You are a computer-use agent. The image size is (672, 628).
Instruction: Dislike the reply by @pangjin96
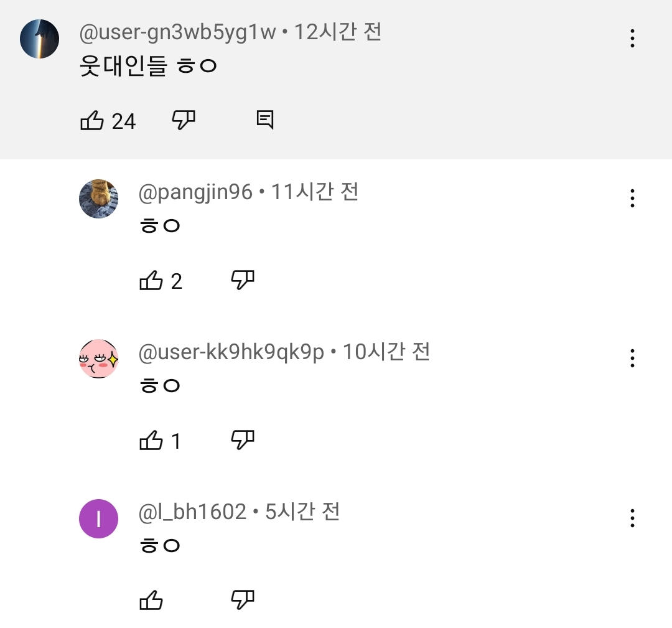[243, 281]
